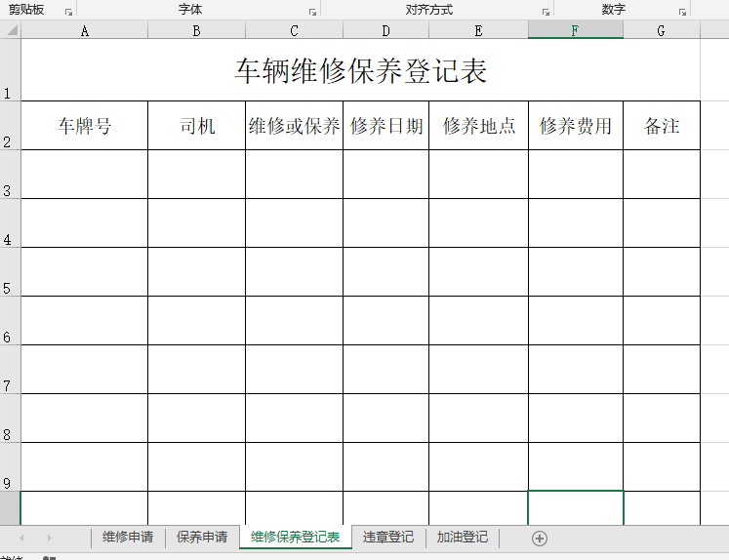Viewport: 729px width, 560px height.
Task: Select row 5 header
Action: coord(10,272)
